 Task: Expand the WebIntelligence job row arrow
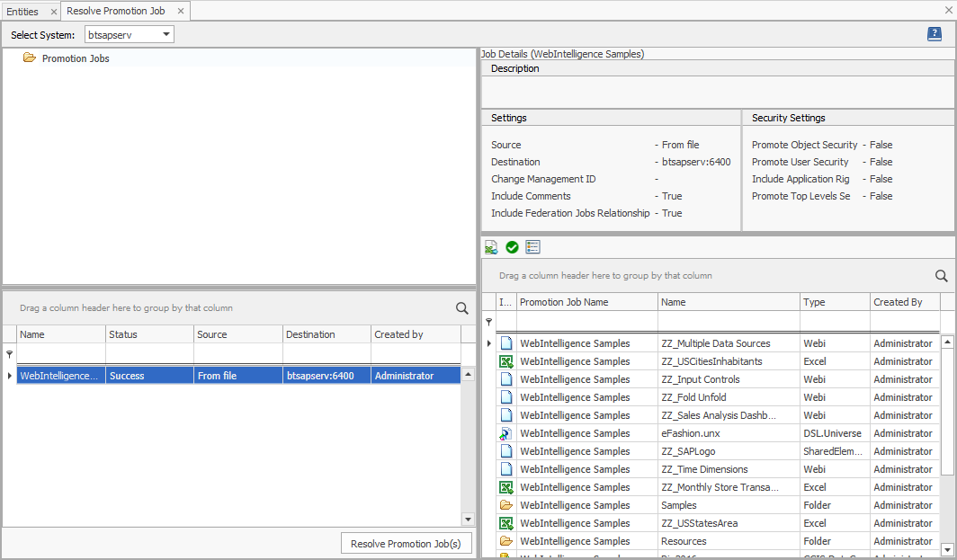9,376
